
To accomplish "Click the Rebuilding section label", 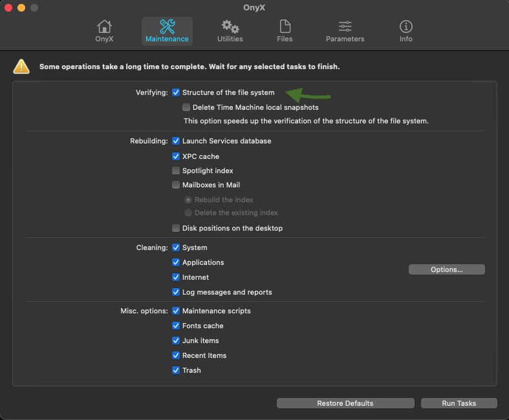I will click(x=149, y=141).
